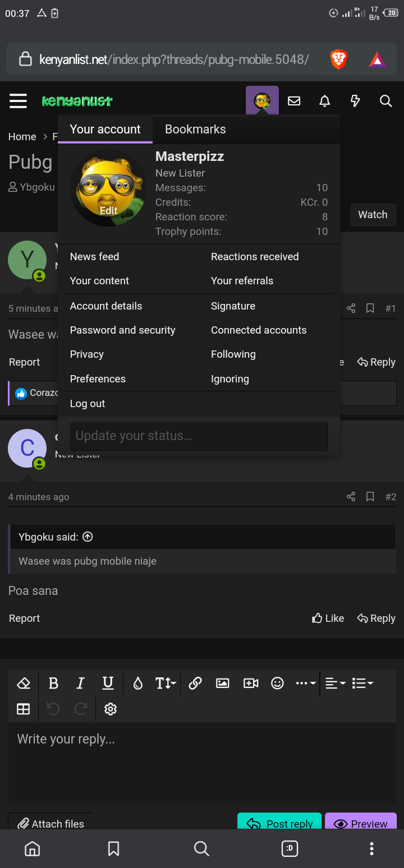
Task: Open the font size dropdown
Action: [x=166, y=683]
